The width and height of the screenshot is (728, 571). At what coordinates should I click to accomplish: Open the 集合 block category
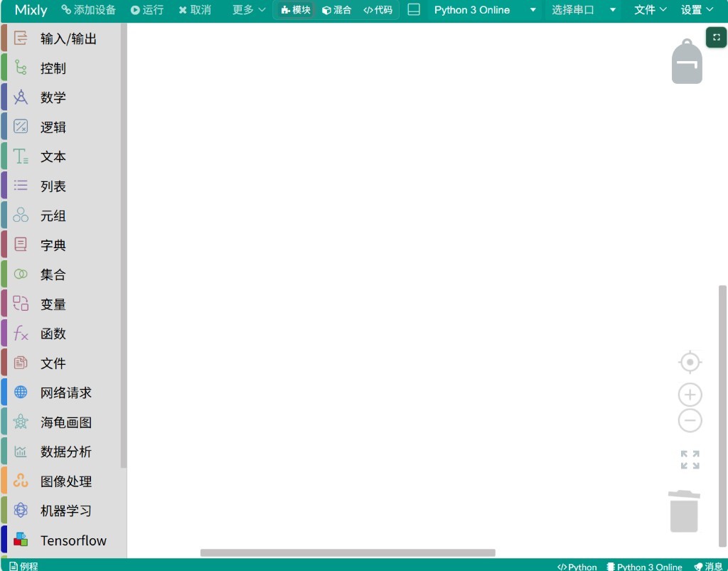(60, 274)
